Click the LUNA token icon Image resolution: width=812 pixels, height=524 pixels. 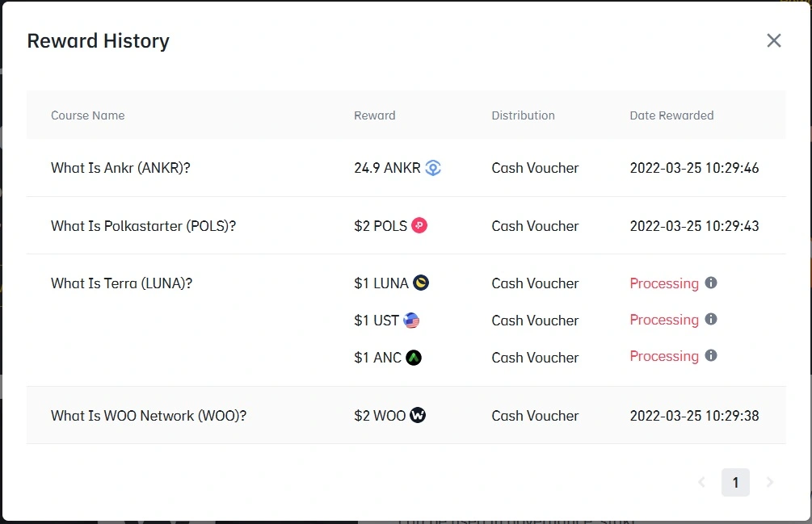(420, 283)
